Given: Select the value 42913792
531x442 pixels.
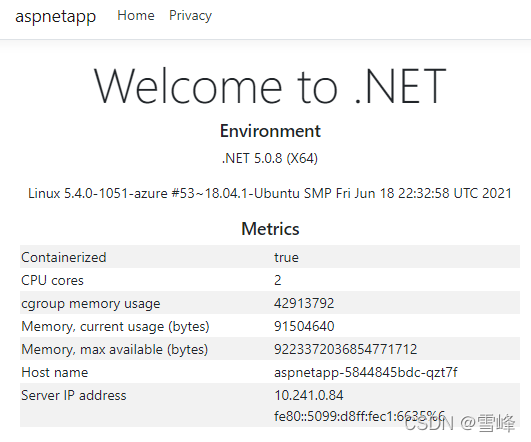Looking at the screenshot, I should pos(304,303).
